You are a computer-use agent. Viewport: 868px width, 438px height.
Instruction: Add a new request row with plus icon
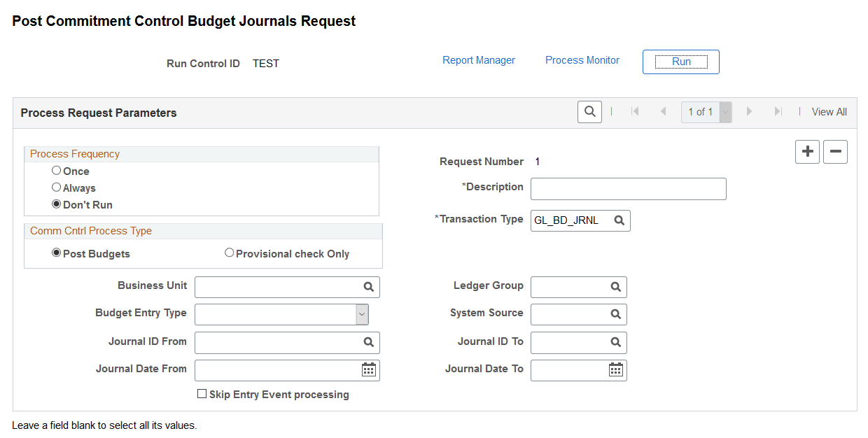807,151
